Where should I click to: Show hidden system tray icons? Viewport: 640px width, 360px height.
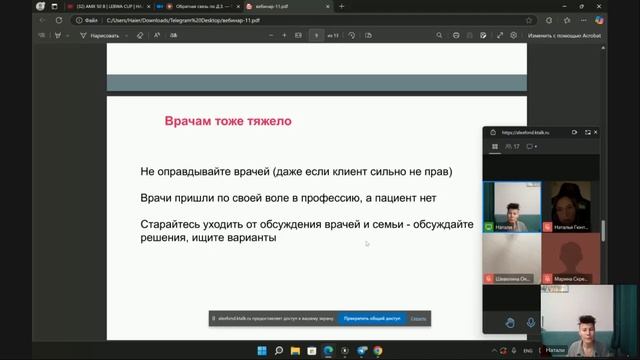(x=494, y=351)
